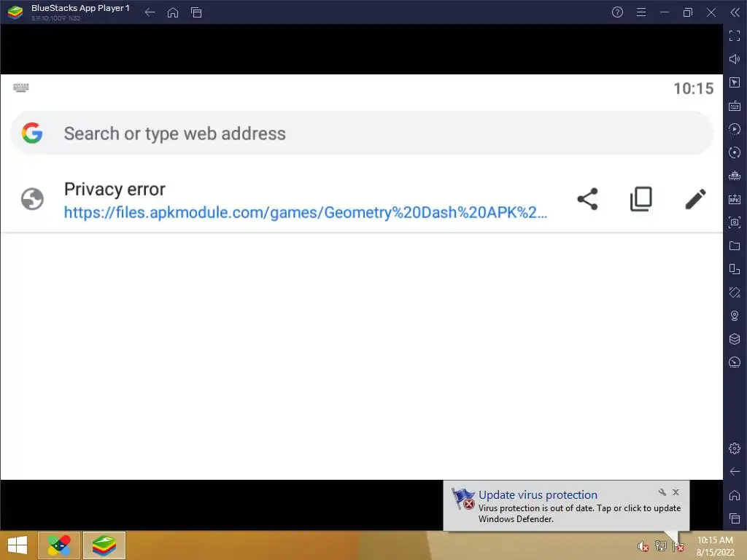Click the sync operations icon in sidebar
Screen dimensions: 747x560
735,152
